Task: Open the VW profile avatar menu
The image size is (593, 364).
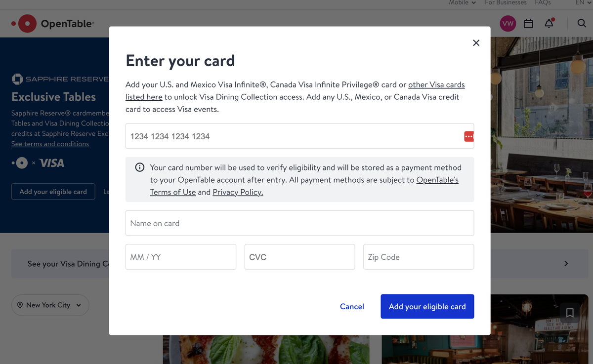Action: [x=508, y=24]
